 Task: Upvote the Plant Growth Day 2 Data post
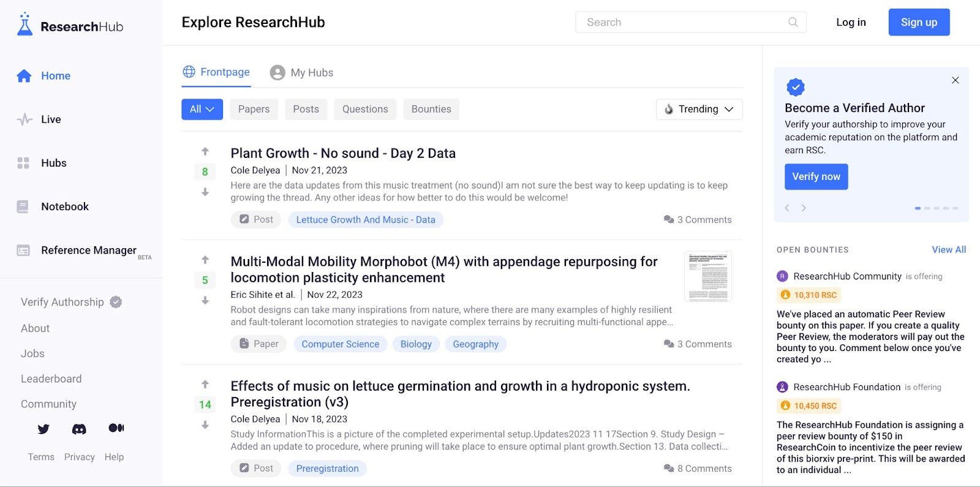[205, 151]
